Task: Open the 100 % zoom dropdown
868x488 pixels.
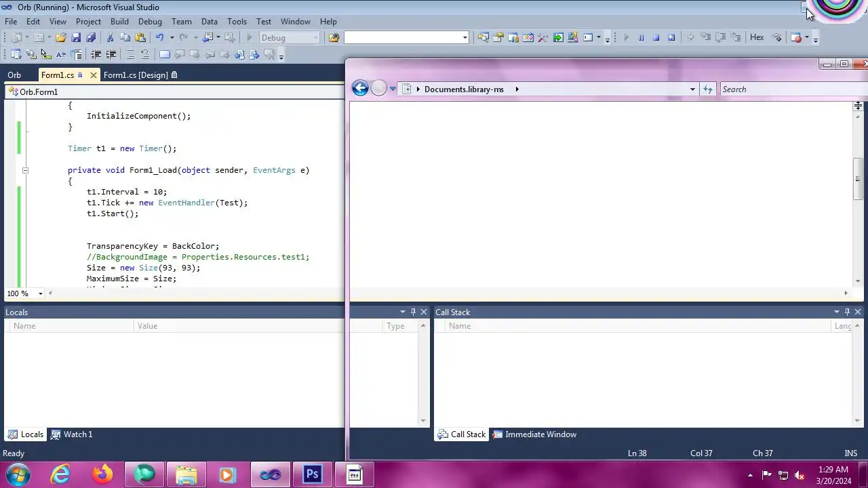Action: click(40, 293)
